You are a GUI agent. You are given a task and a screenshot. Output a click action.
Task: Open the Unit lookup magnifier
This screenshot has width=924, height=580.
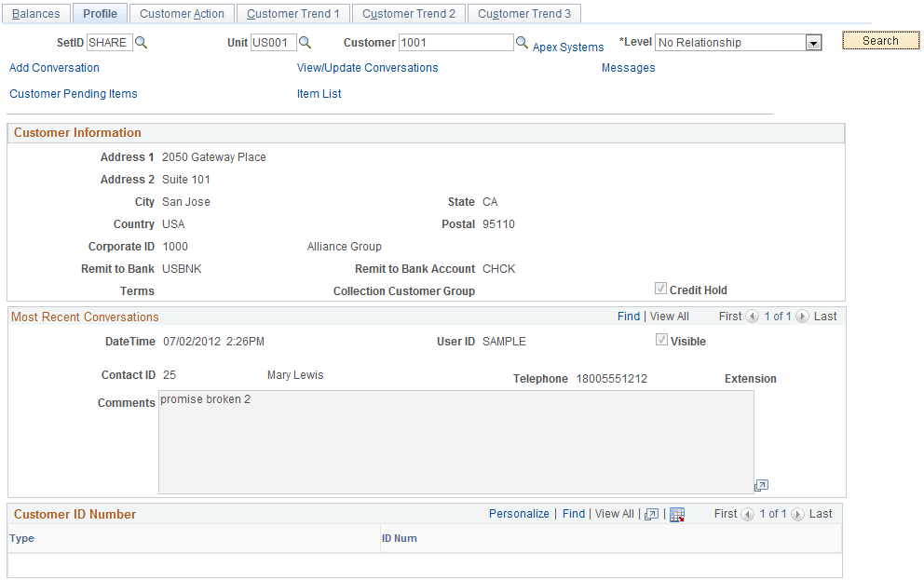[x=307, y=42]
